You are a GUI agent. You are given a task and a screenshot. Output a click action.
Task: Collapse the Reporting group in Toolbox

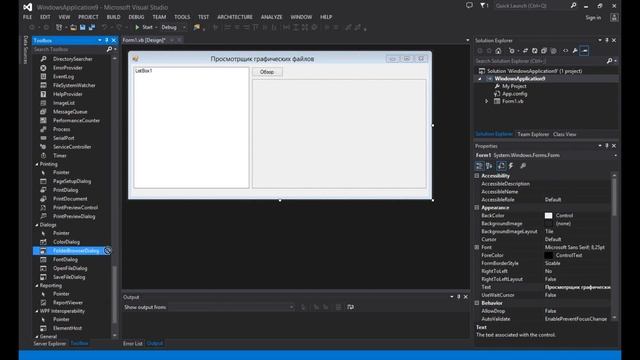coord(37,286)
